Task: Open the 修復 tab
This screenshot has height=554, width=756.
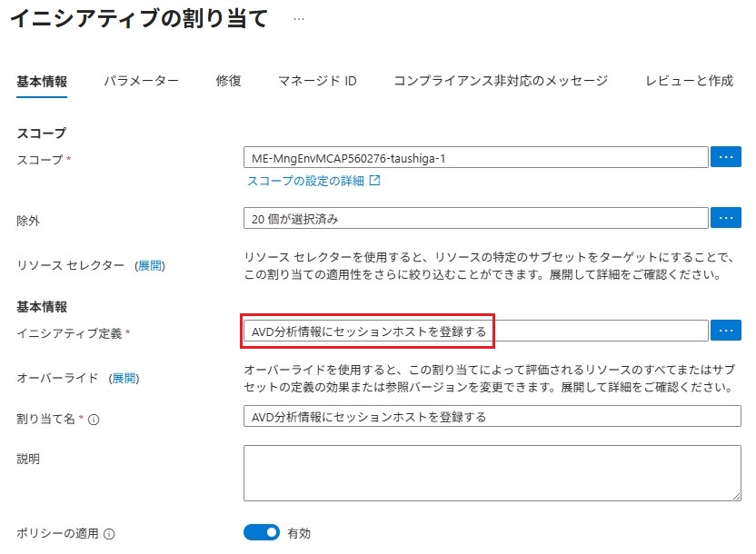Action: pos(228,81)
